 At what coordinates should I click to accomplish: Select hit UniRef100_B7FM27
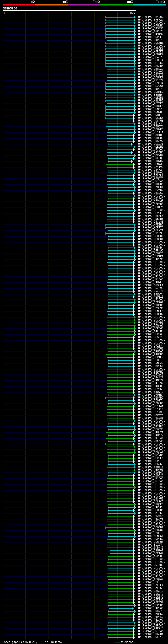151,20
